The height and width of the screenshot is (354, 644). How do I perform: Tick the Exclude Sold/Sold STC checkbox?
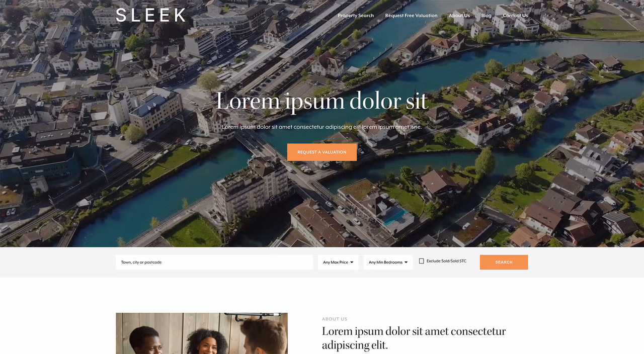(422, 261)
